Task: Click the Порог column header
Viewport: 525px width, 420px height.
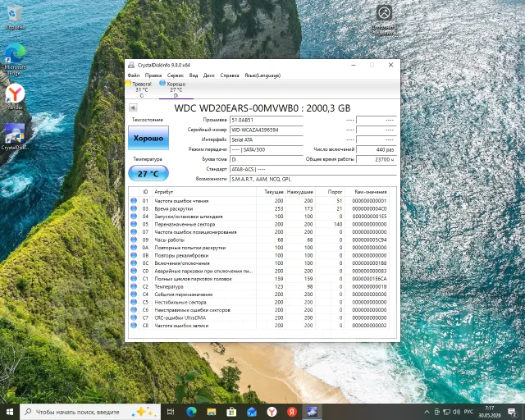Action: (330, 192)
